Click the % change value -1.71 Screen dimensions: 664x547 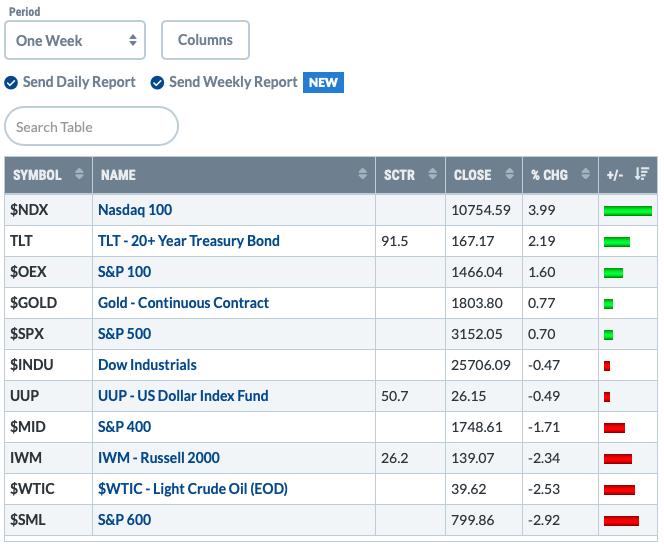[x=544, y=427]
